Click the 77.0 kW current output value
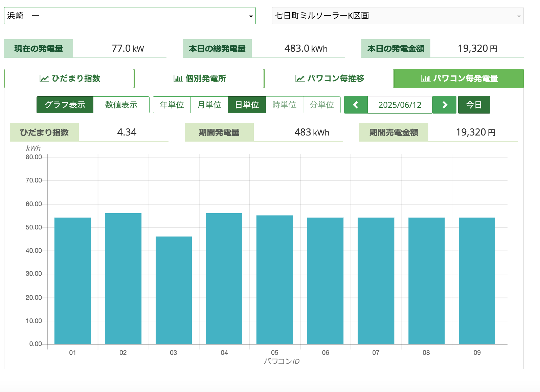The image size is (540, 392). [x=128, y=49]
